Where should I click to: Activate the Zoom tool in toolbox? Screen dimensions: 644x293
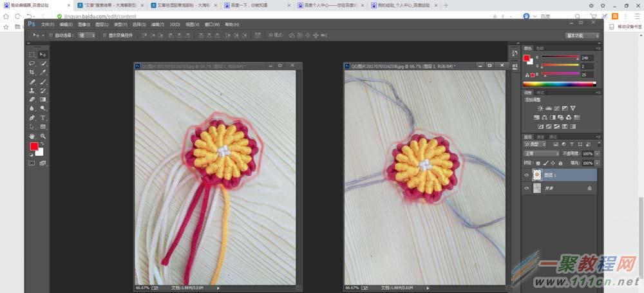(x=43, y=136)
